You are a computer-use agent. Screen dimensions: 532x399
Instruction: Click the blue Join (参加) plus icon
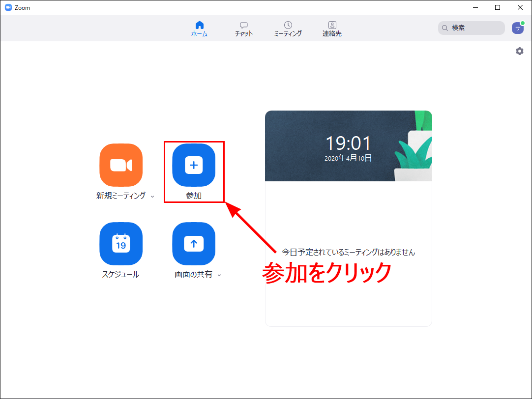pyautogui.click(x=194, y=165)
